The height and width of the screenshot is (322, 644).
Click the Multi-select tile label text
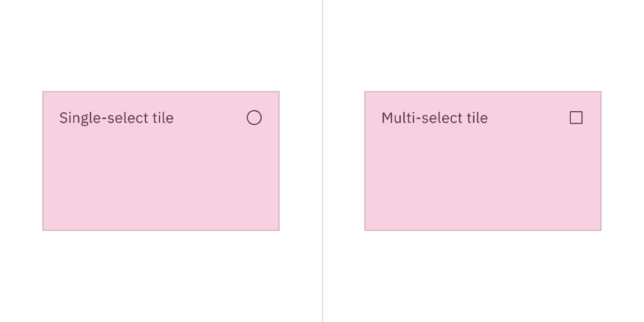pos(434,118)
